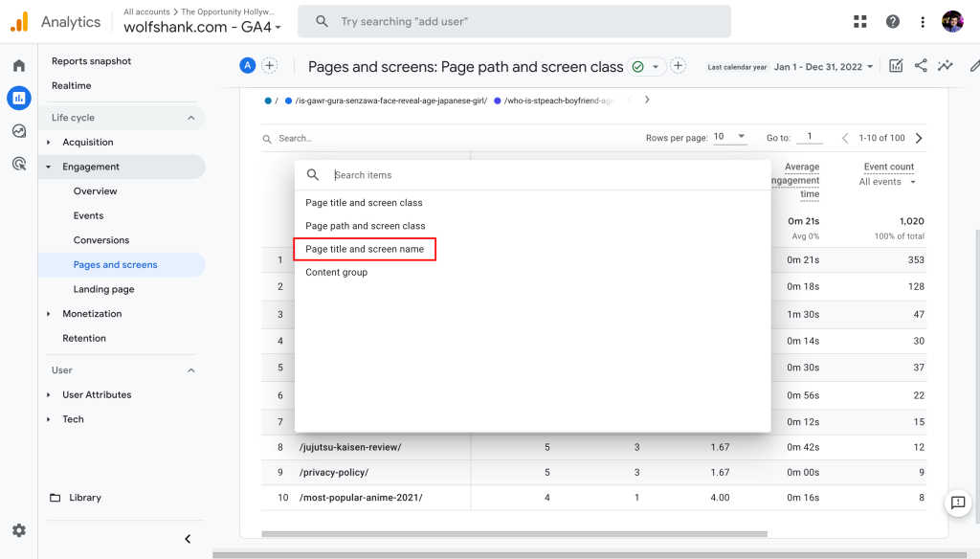Image resolution: width=980 pixels, height=559 pixels.
Task: Open Analytics help with the question mark
Action: point(892,21)
